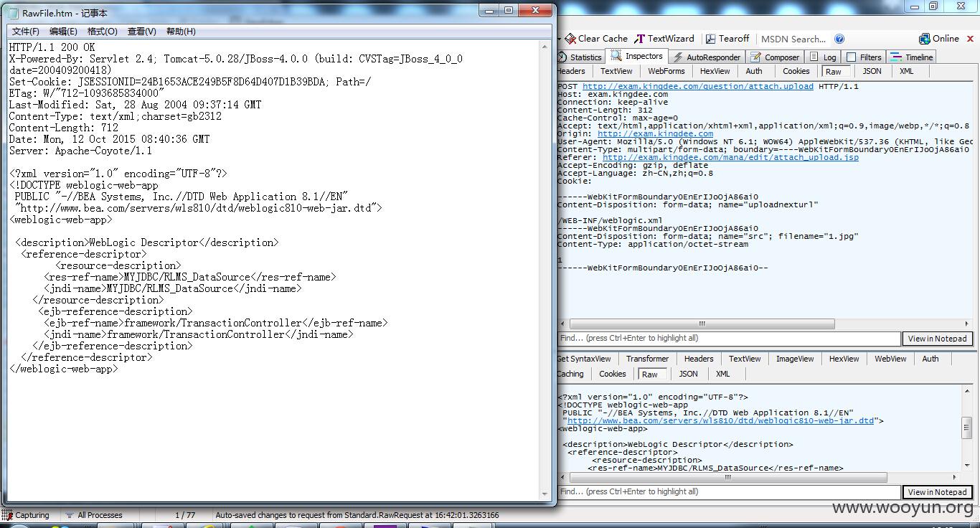Open the 文件(F) menu in Notepad

25,32
